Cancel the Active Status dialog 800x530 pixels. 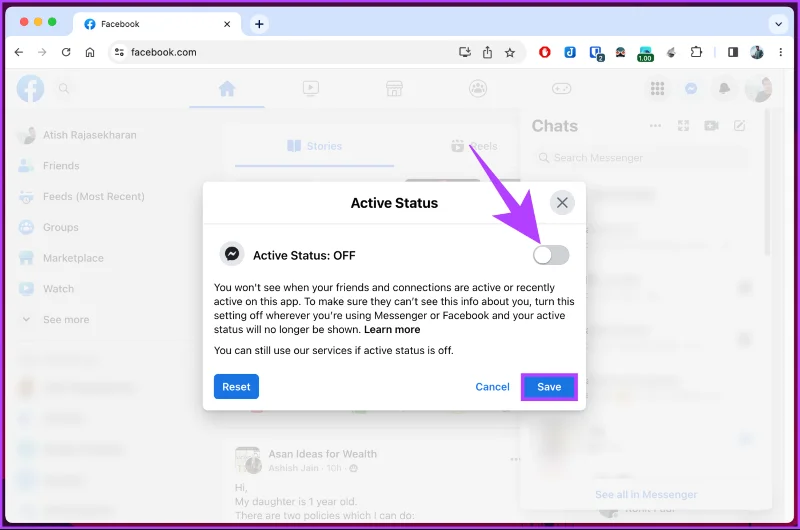click(492, 387)
